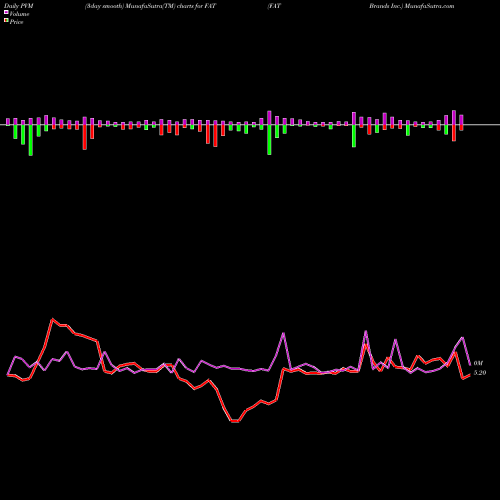Click the '(FAT' text in the header
The height and width of the screenshot is (500, 500).
click(274, 6)
